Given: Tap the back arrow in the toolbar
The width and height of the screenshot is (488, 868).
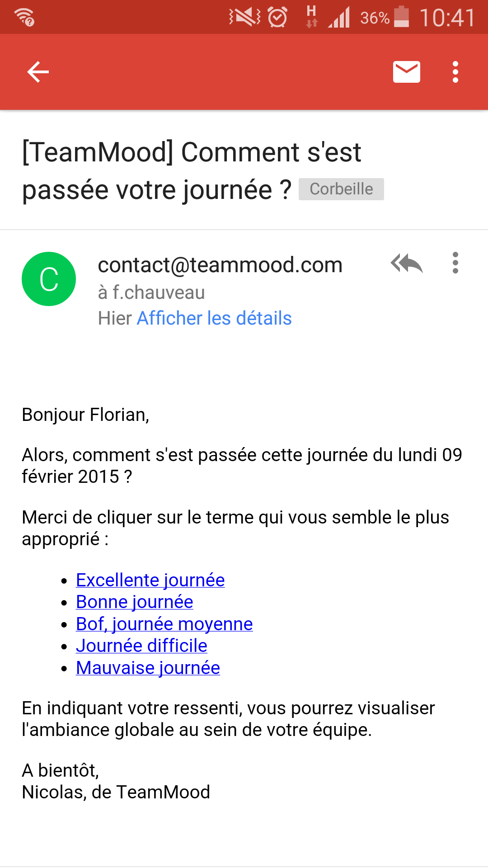Looking at the screenshot, I should [x=38, y=72].
